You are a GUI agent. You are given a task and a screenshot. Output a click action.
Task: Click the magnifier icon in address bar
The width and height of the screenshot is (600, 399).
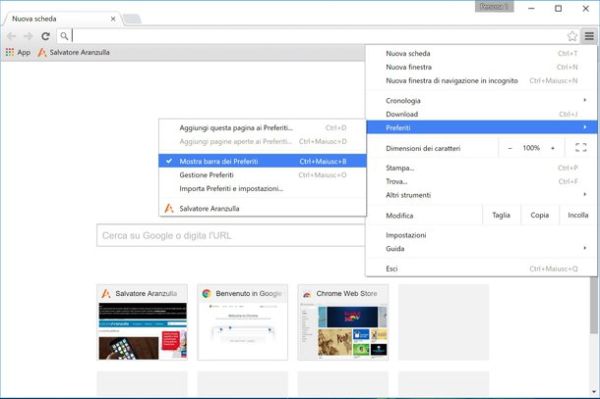(x=64, y=36)
